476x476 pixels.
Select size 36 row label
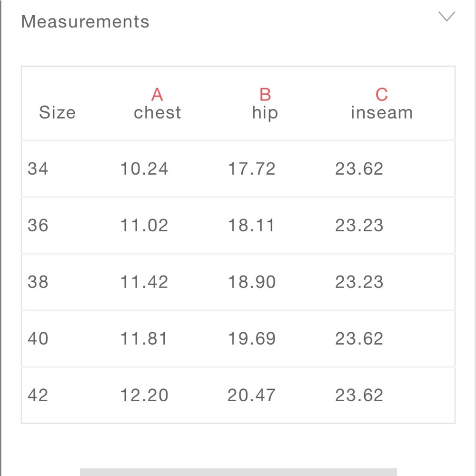pyautogui.click(x=38, y=225)
